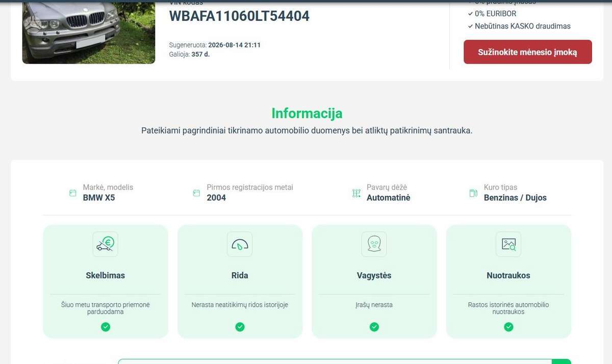Click the gearbox icon beside Pavarų dėžė
This screenshot has height=364, width=612.
[x=356, y=193]
